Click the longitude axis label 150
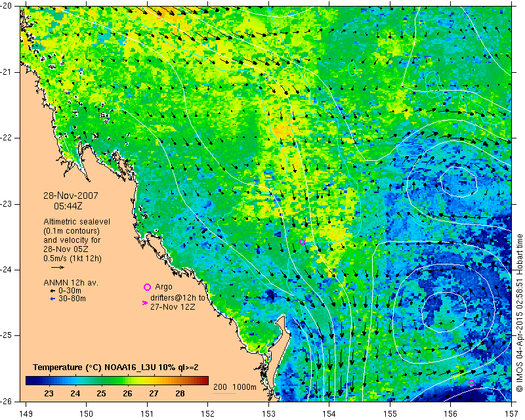 tap(87, 414)
